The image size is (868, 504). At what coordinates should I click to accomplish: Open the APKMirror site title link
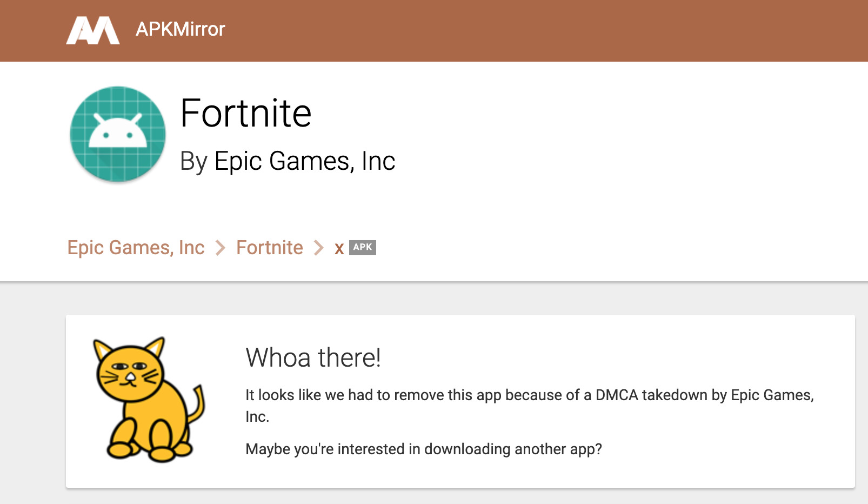180,29
